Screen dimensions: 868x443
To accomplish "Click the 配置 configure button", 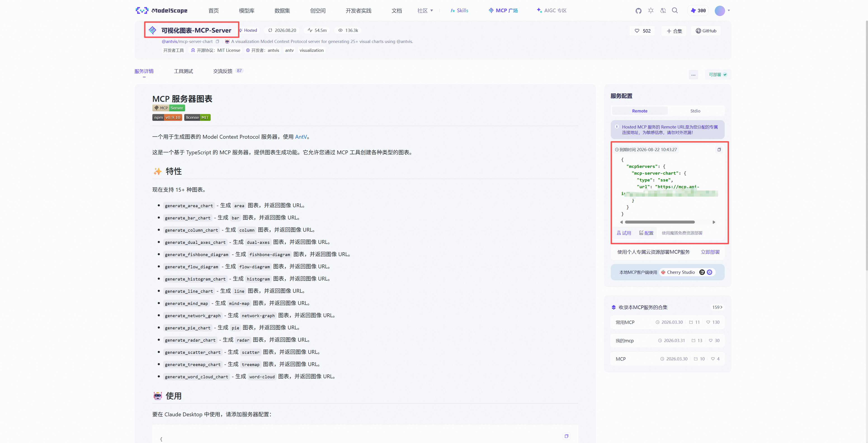I will 646,233.
